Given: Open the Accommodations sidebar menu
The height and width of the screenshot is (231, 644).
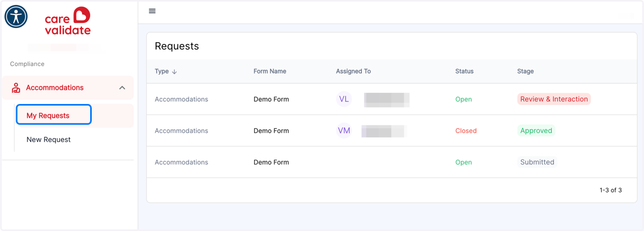Looking at the screenshot, I should (x=68, y=88).
